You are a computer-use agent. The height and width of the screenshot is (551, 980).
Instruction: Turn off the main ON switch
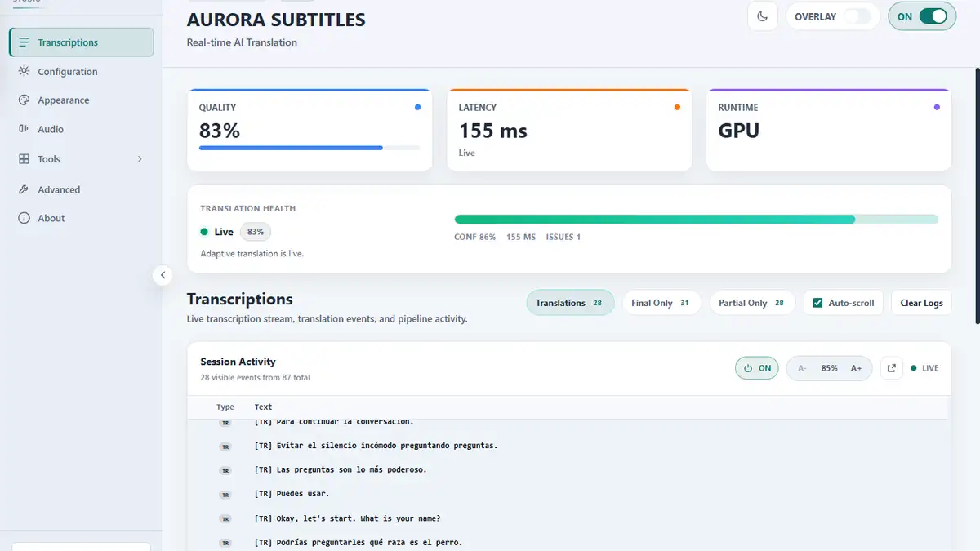click(933, 16)
